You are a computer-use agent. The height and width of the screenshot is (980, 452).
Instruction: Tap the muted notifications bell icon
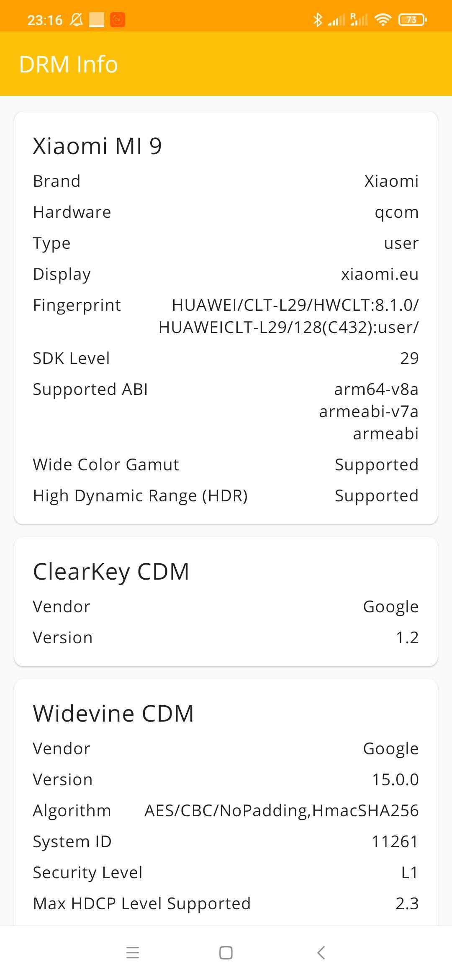76,20
